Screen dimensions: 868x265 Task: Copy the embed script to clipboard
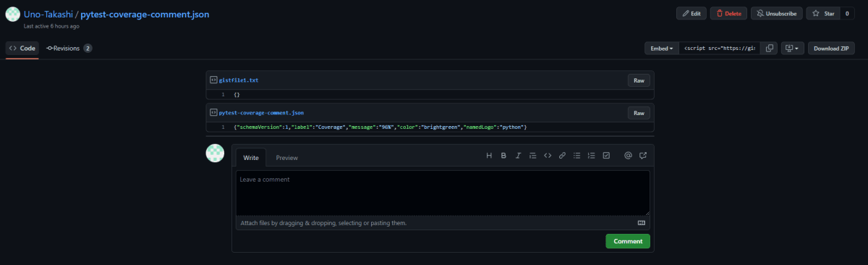click(770, 49)
